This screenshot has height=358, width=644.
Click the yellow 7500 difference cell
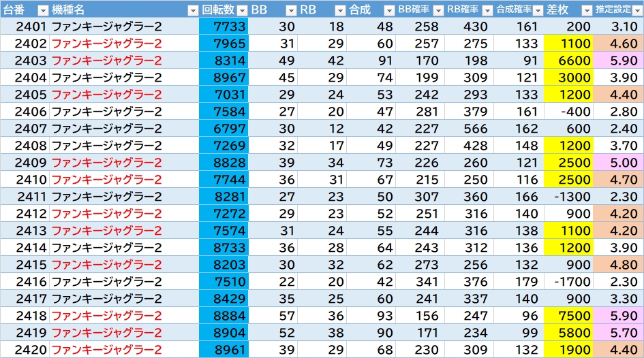(568, 315)
